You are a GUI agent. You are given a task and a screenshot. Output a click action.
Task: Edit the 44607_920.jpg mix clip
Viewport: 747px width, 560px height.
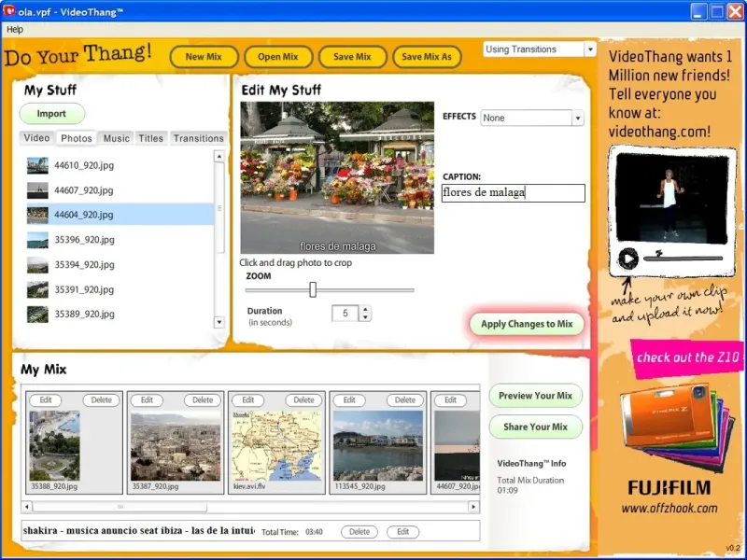click(451, 400)
